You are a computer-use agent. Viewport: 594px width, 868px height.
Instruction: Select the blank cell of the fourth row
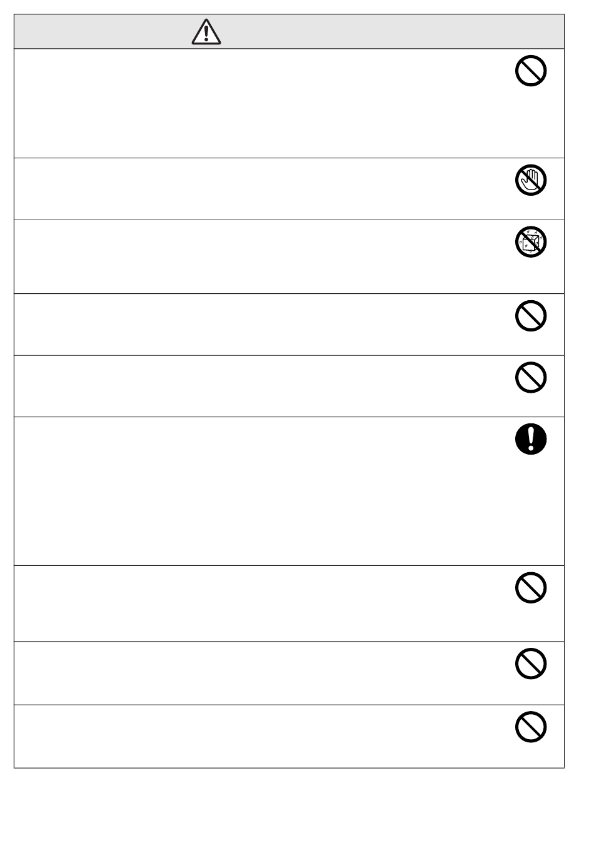click(x=263, y=325)
